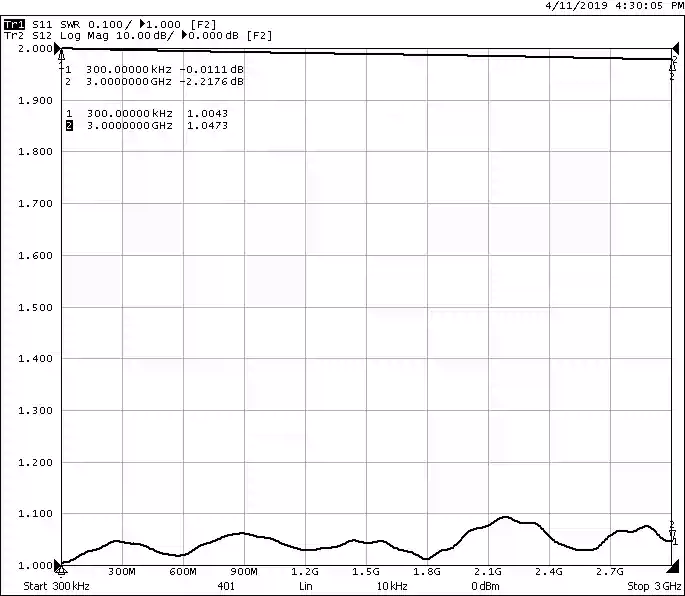The height and width of the screenshot is (596, 685).
Task: Select marker 2 at top-right of graph
Action: click(x=673, y=63)
